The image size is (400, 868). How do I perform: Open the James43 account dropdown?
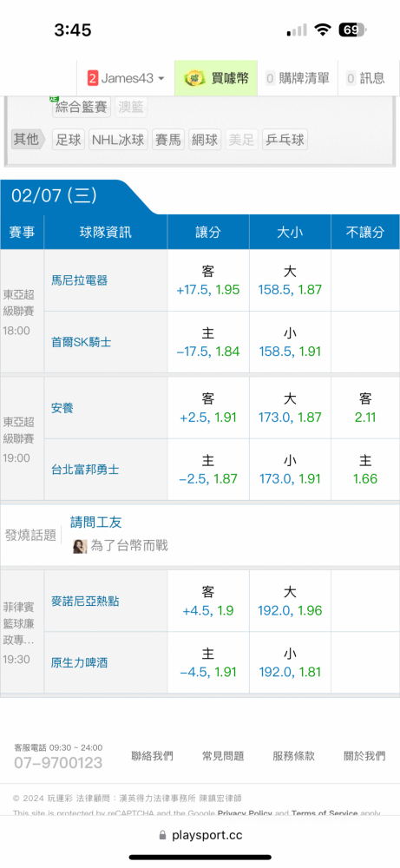[126, 78]
